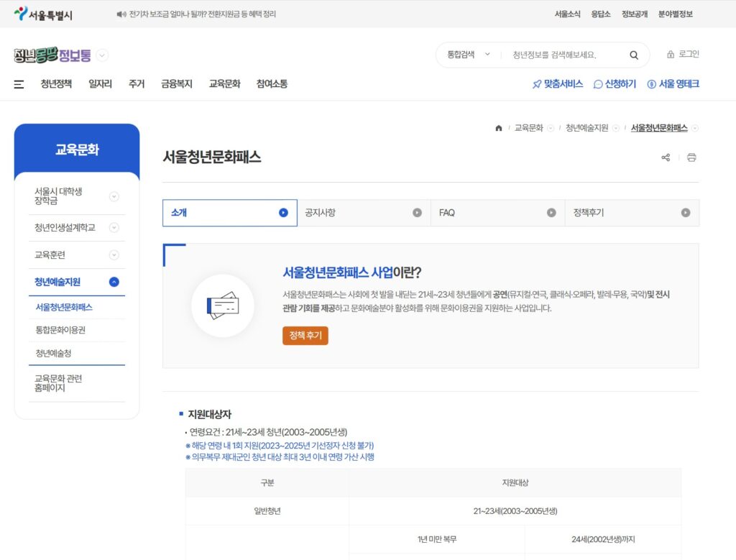This screenshot has height=560, width=736.
Task: Click the 신청하기 speech-bubble icon
Action: tap(597, 84)
